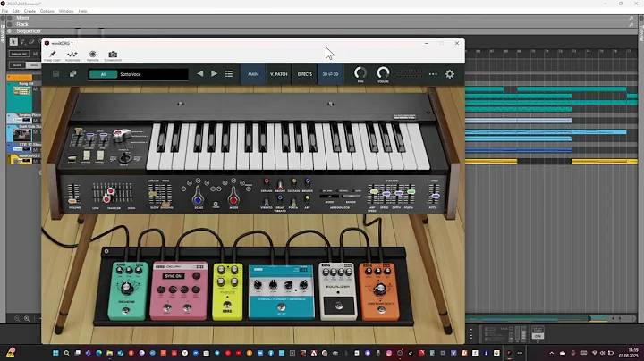This screenshot has width=644, height=361.
Task: Toggle the SUSTAIN rocker switch
Action: pyautogui.click(x=293, y=183)
